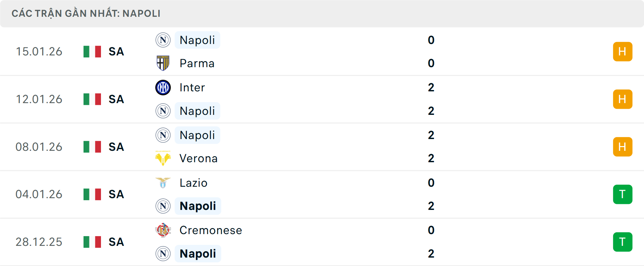Toggle the green T badge for Lazio vs Napoli
The height and width of the screenshot is (266, 644).
pos(623,194)
